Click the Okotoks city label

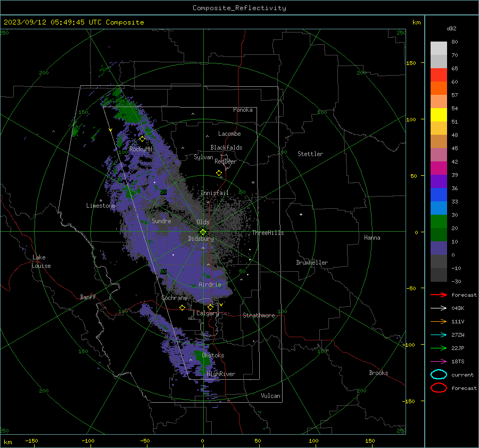[213, 355]
